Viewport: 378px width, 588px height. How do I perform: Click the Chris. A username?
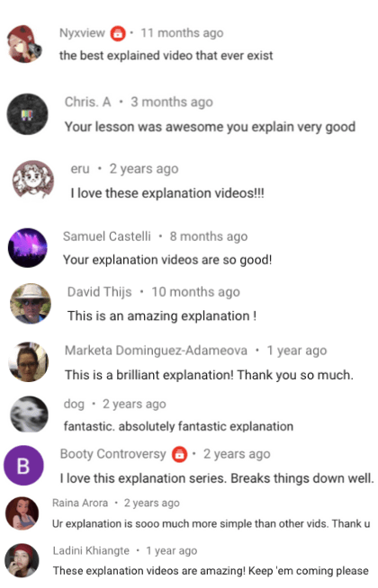88,102
